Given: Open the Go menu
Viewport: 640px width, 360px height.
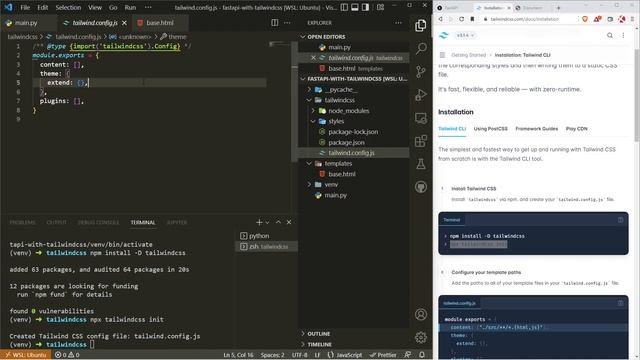Looking at the screenshot, I should click(x=113, y=7).
